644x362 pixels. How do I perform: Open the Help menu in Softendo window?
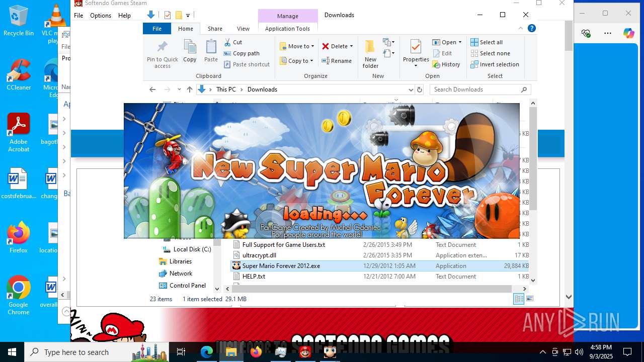point(124,16)
